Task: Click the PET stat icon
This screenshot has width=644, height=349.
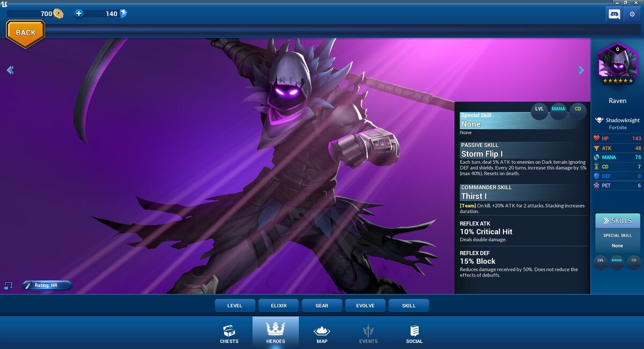Action: coord(596,185)
